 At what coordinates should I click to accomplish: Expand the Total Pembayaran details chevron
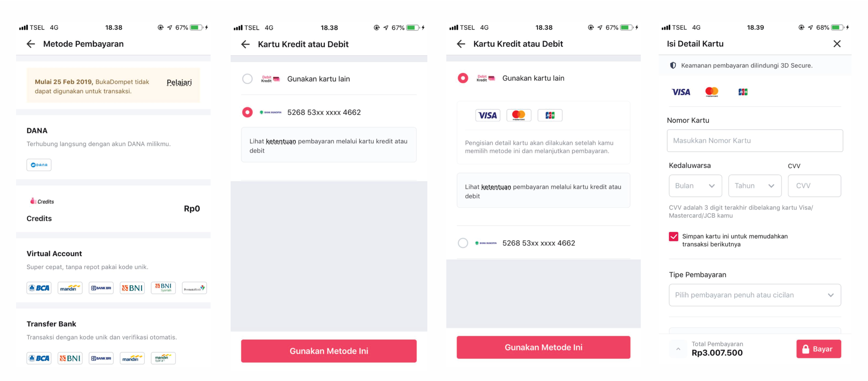[x=678, y=349]
